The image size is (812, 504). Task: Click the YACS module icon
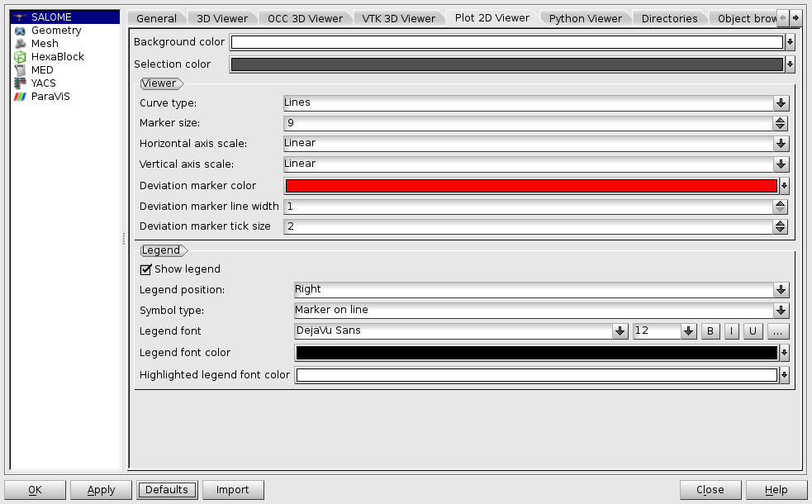(x=18, y=83)
